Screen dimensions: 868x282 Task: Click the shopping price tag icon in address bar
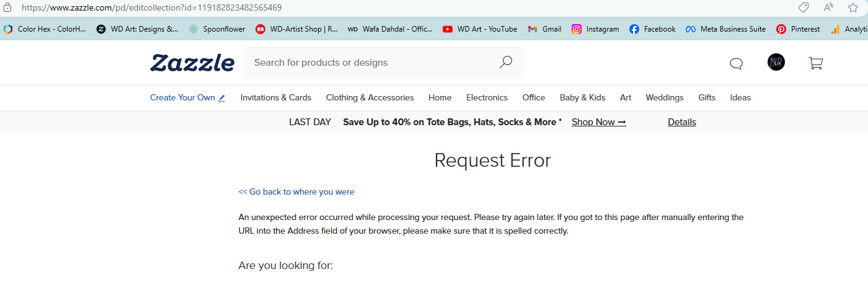click(x=804, y=7)
